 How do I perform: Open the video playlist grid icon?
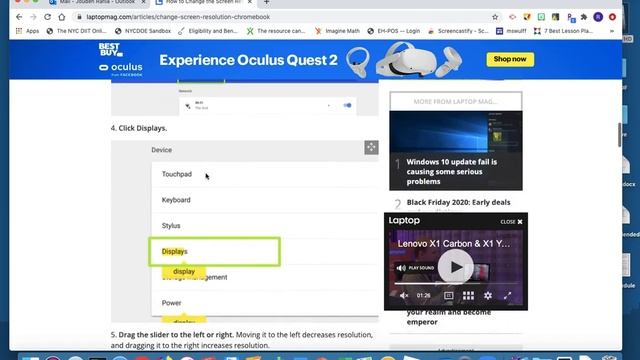coord(468,296)
